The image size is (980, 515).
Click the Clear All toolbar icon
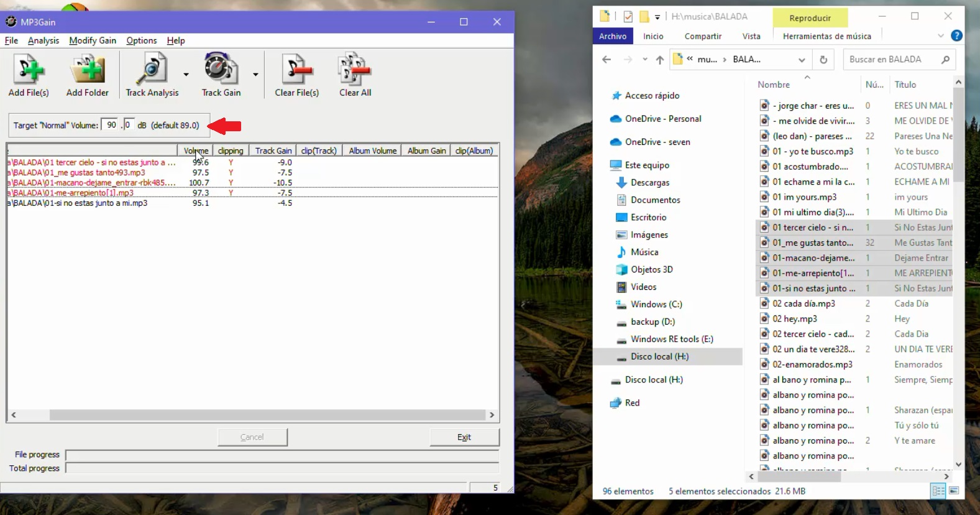(355, 75)
